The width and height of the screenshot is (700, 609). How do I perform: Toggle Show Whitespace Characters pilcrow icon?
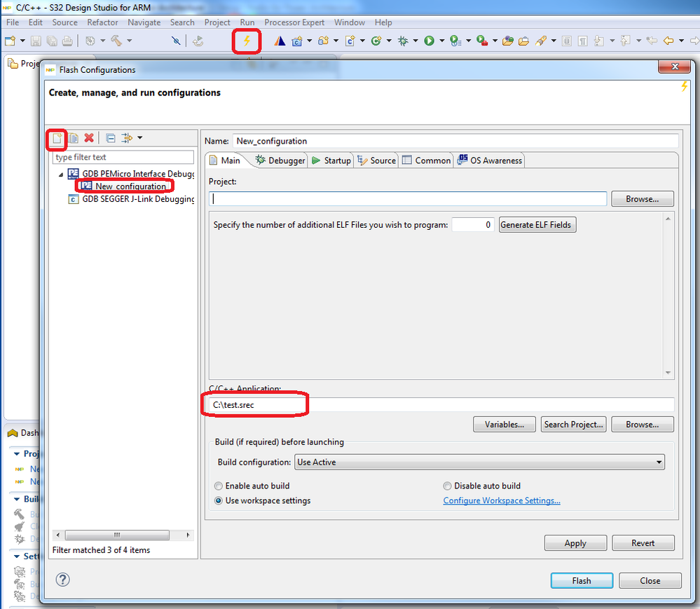point(582,41)
